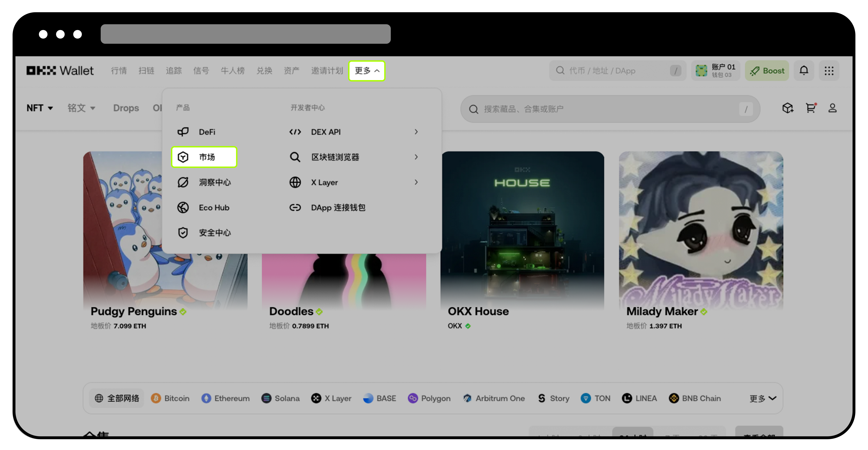
Task: Open 洞察中心 from the dropdown
Action: [x=204, y=182]
